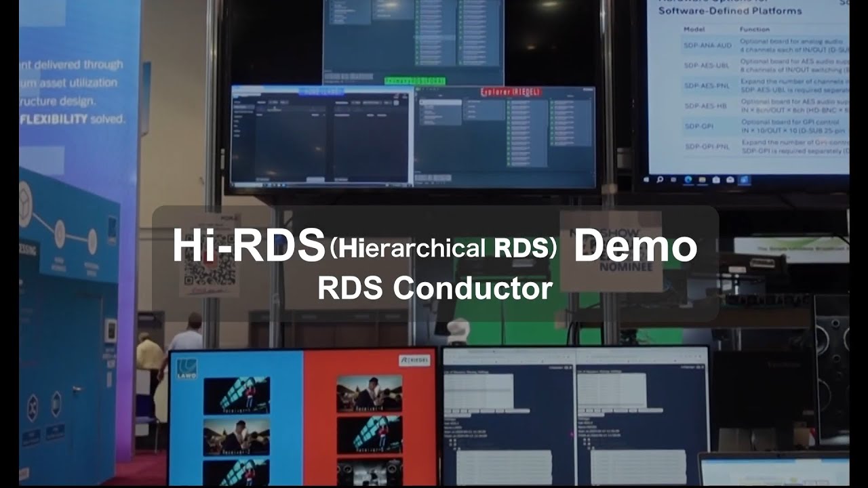Open the Mail icon on the taskbar
Screen dimensions: 868x488
click(x=730, y=180)
